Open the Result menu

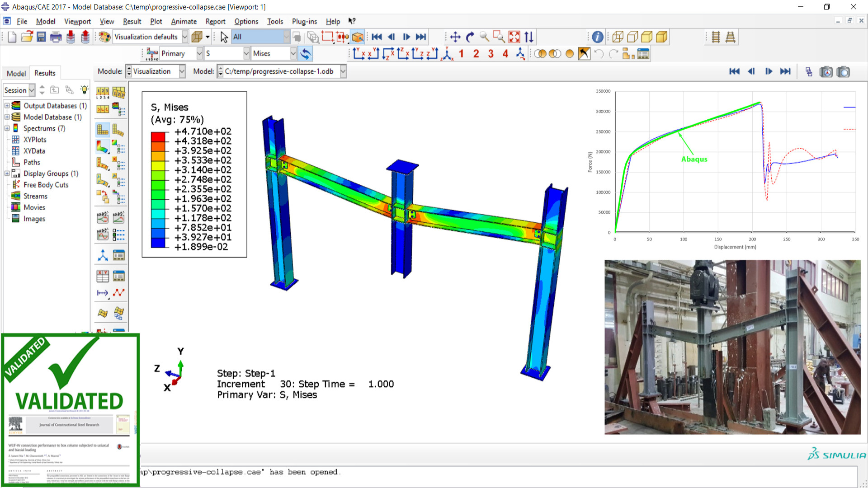132,21
